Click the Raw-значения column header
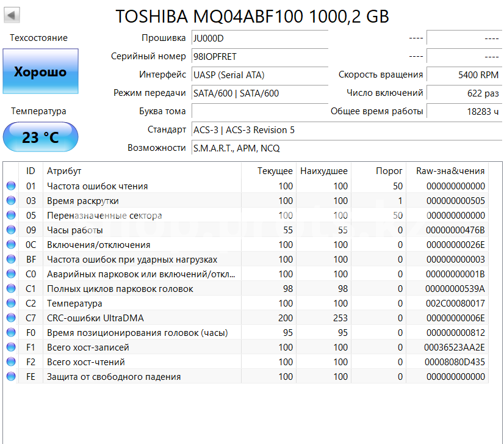The height and width of the screenshot is (444, 504). [x=450, y=171]
